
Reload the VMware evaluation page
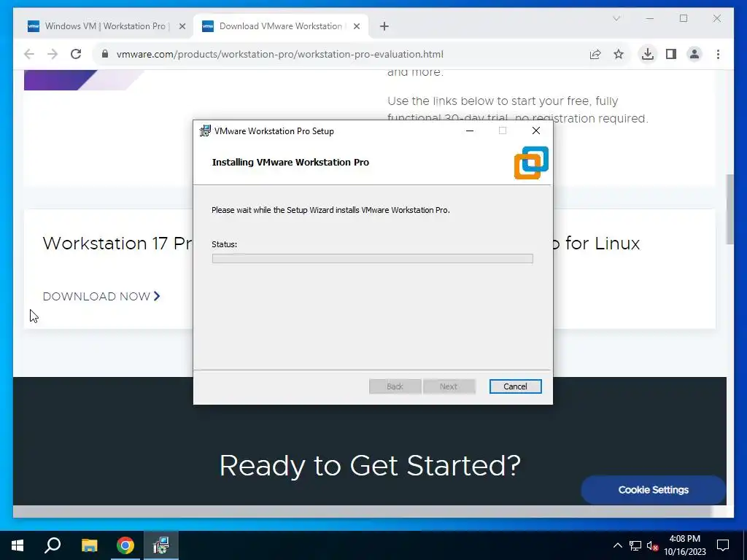[76, 54]
